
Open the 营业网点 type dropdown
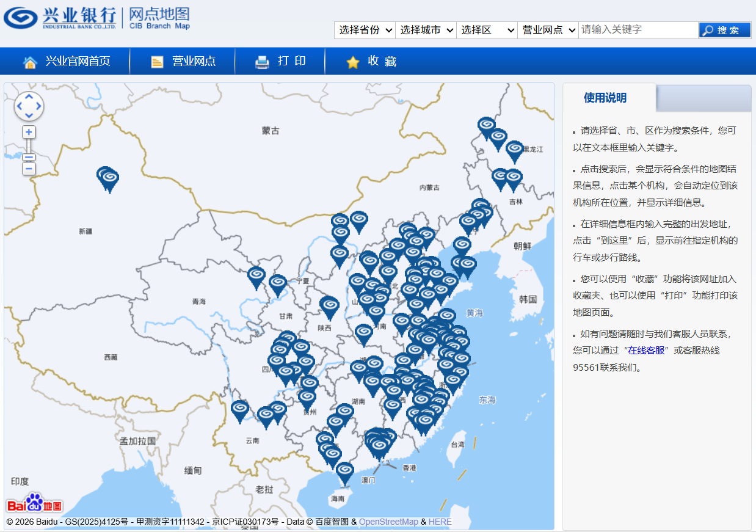(x=548, y=30)
